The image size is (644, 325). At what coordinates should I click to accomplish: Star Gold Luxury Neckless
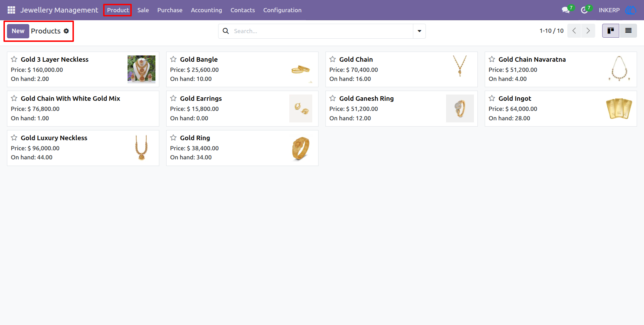(14, 138)
